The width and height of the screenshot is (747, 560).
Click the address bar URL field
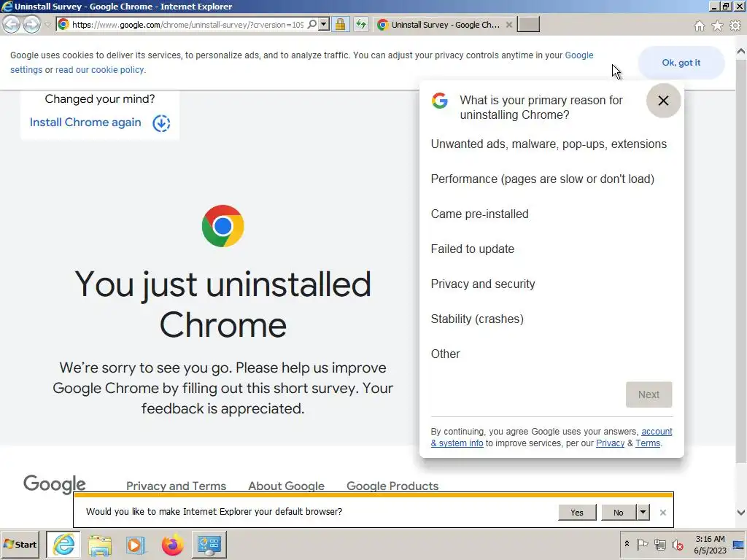pyautogui.click(x=187, y=25)
